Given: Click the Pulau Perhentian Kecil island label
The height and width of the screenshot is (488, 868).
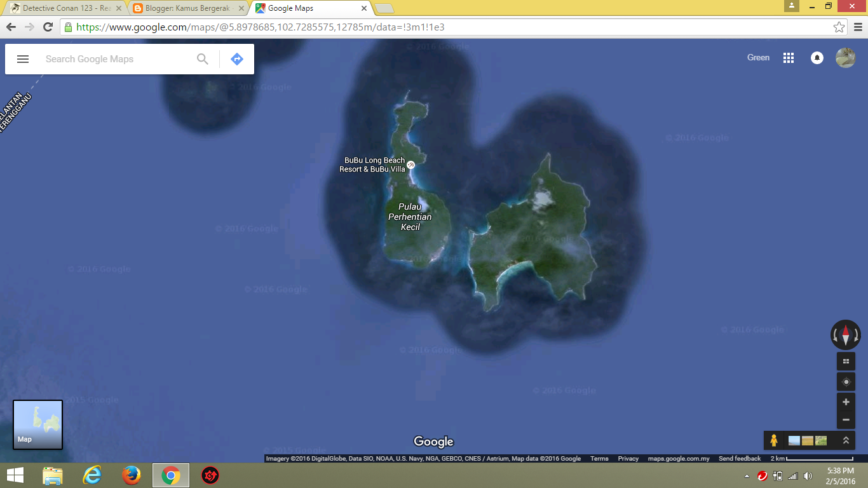Looking at the screenshot, I should [410, 217].
